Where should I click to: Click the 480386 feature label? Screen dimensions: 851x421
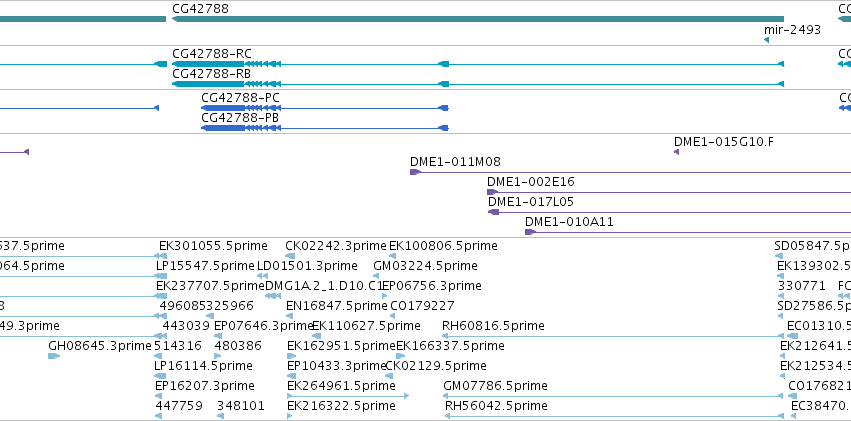point(238,346)
